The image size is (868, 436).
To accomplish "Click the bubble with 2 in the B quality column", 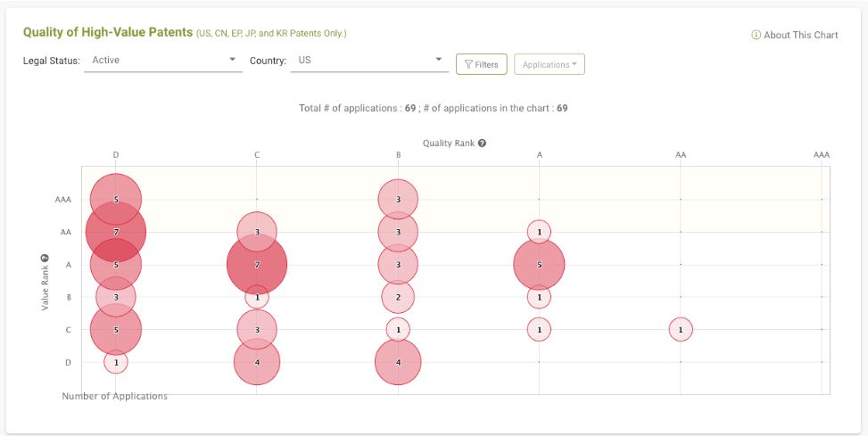I will 398,297.
